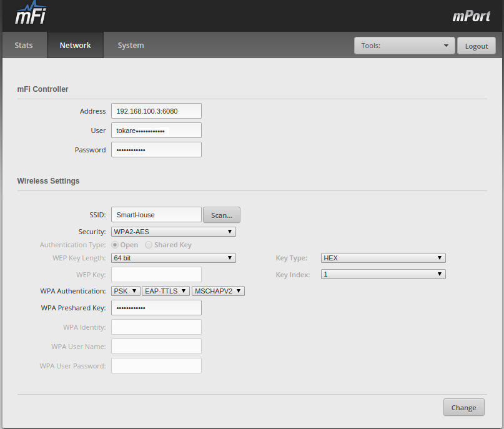Open the Key Index dropdown
The image size is (504, 429).
tap(383, 274)
